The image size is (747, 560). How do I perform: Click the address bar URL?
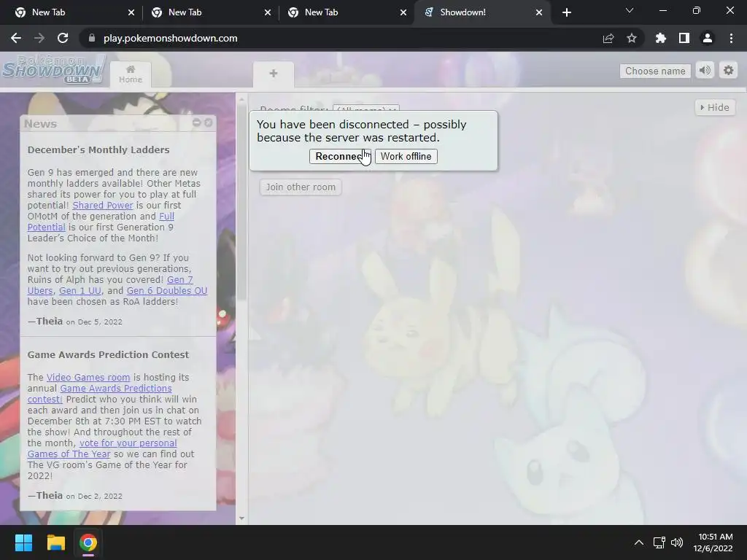click(x=170, y=38)
